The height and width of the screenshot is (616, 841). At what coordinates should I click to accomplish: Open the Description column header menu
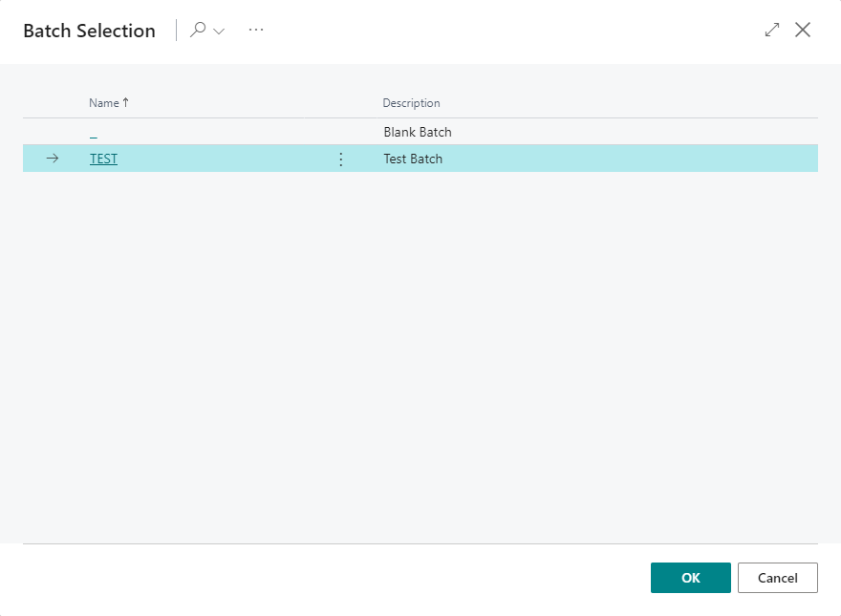coord(411,103)
